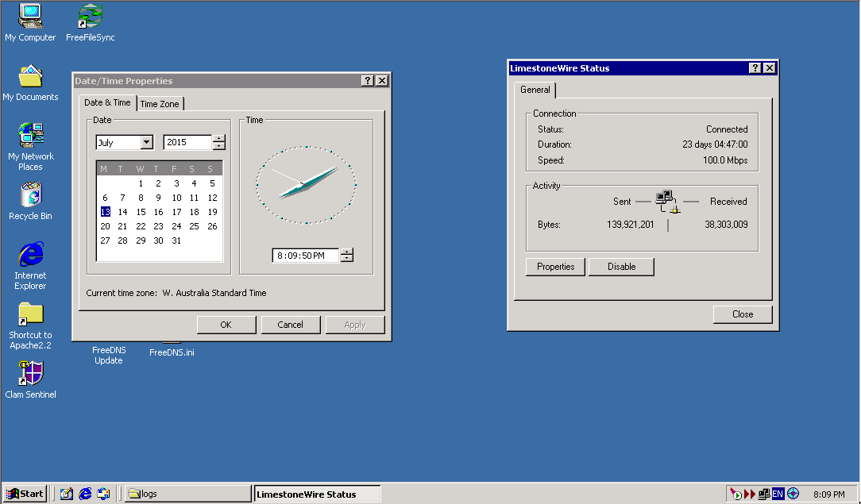Screen dimensions: 861x504
Task: Click the Clam Sentinel tray icon with green play
Action: 736,494
